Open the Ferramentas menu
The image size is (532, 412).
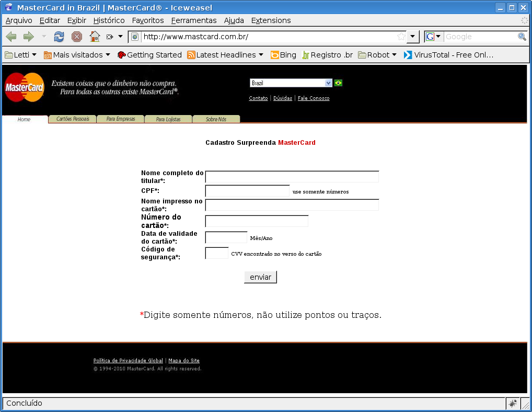194,20
